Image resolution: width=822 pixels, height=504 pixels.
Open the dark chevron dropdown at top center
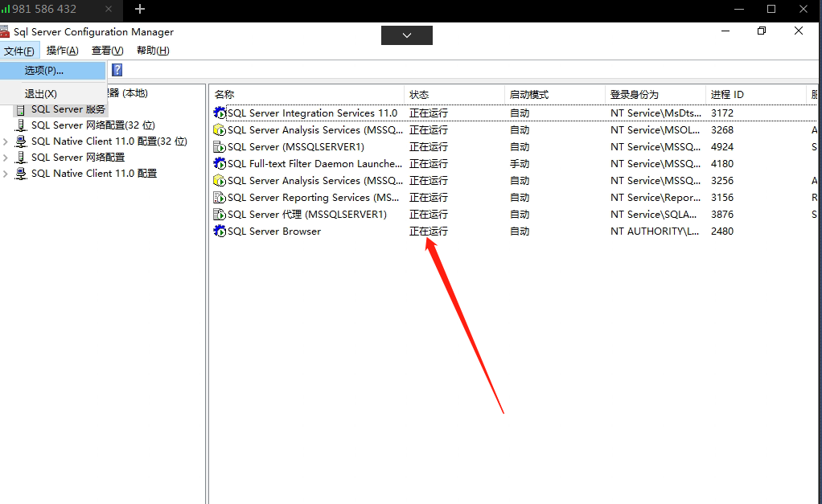407,35
